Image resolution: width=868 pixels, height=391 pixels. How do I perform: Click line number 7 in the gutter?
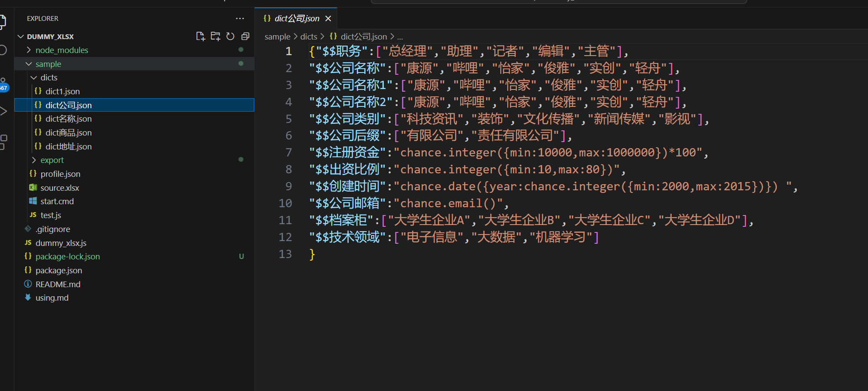click(289, 152)
